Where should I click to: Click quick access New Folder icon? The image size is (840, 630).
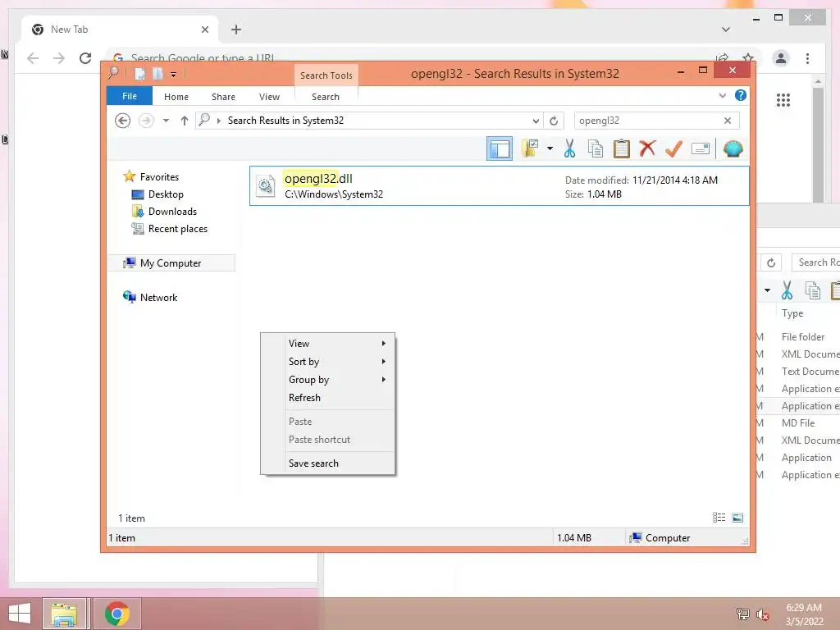point(157,74)
